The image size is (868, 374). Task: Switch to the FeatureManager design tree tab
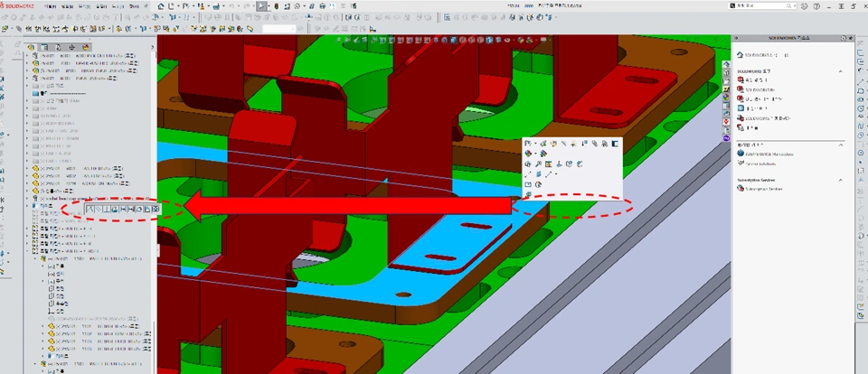(31, 47)
